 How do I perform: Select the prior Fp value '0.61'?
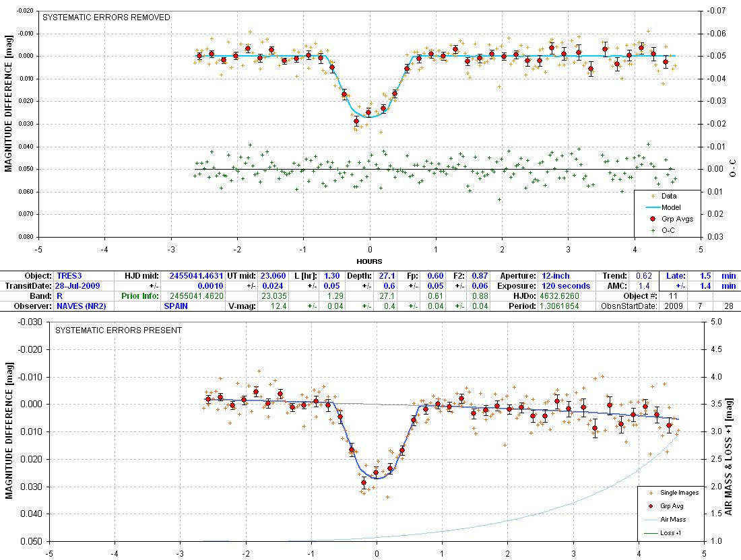point(435,296)
